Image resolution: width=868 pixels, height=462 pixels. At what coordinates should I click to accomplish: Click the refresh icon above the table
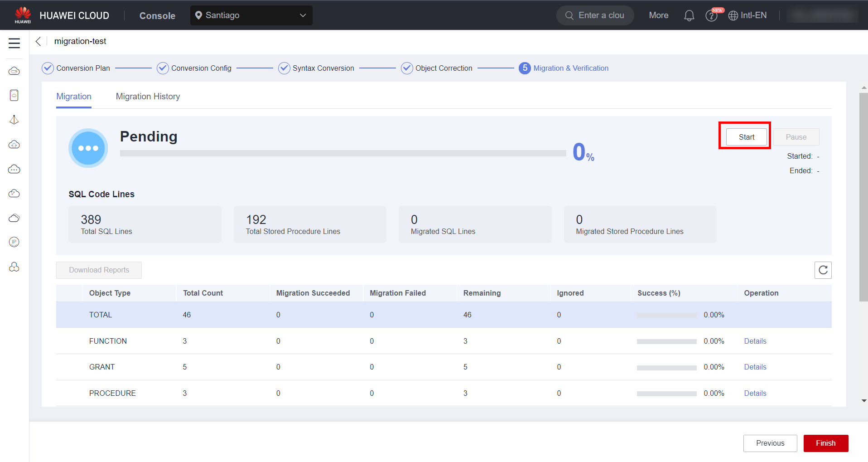823,270
